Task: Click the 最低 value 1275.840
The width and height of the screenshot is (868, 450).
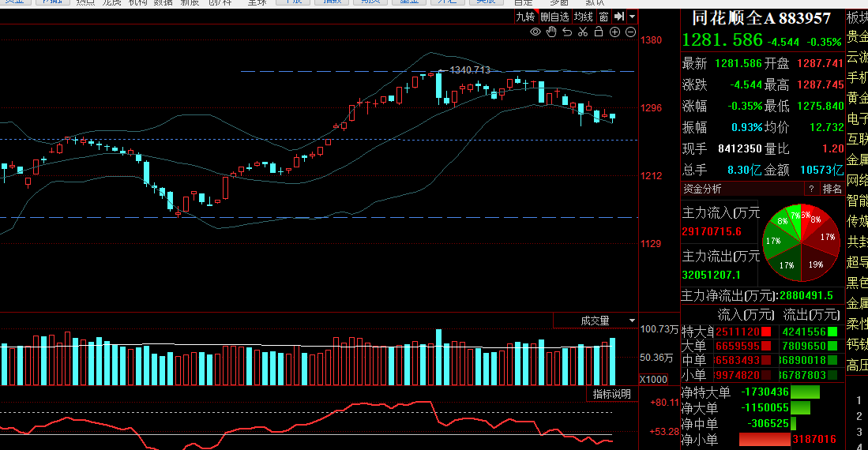Action: (x=820, y=106)
